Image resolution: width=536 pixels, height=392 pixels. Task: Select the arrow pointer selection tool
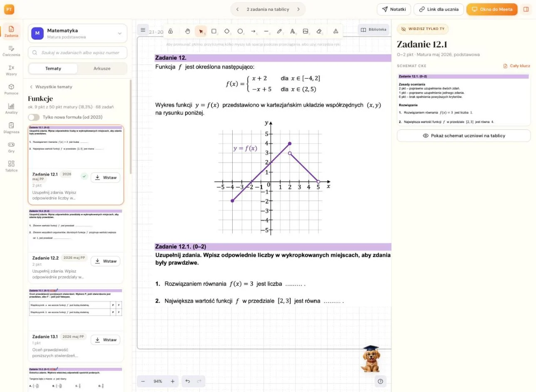pos(201,31)
